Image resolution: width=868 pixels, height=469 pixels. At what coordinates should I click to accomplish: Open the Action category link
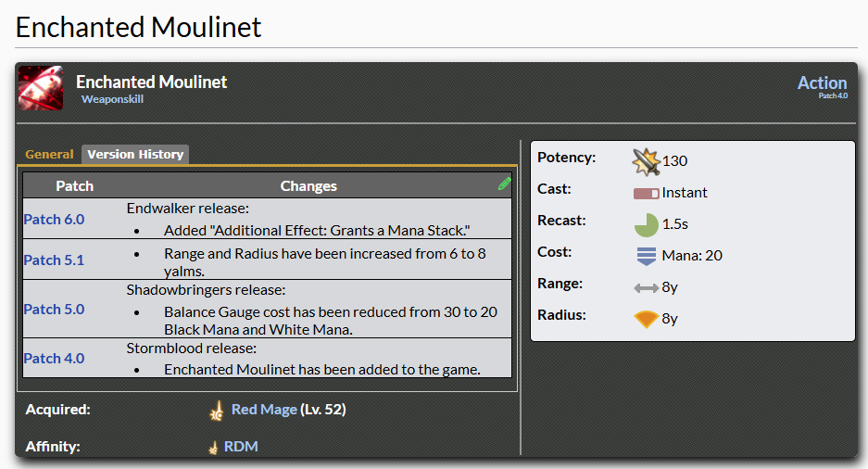click(x=822, y=82)
